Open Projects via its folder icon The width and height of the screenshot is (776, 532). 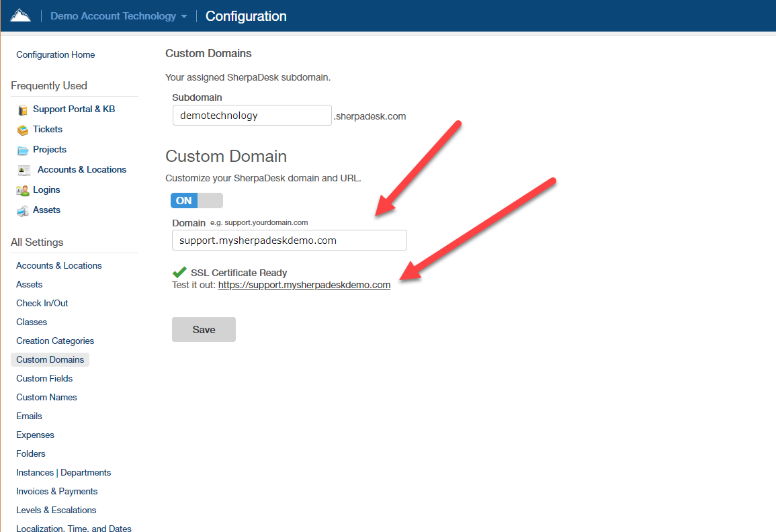pos(21,149)
